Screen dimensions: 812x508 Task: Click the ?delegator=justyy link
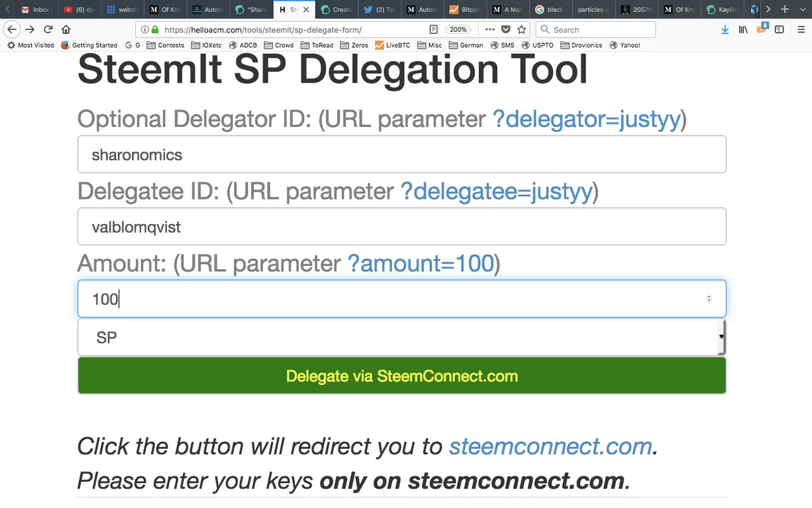click(586, 119)
